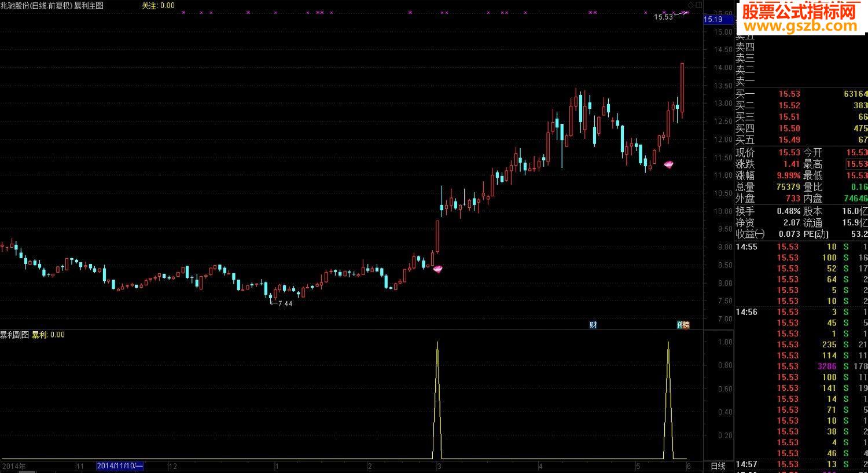Click the 流通 label

[x=812, y=223]
